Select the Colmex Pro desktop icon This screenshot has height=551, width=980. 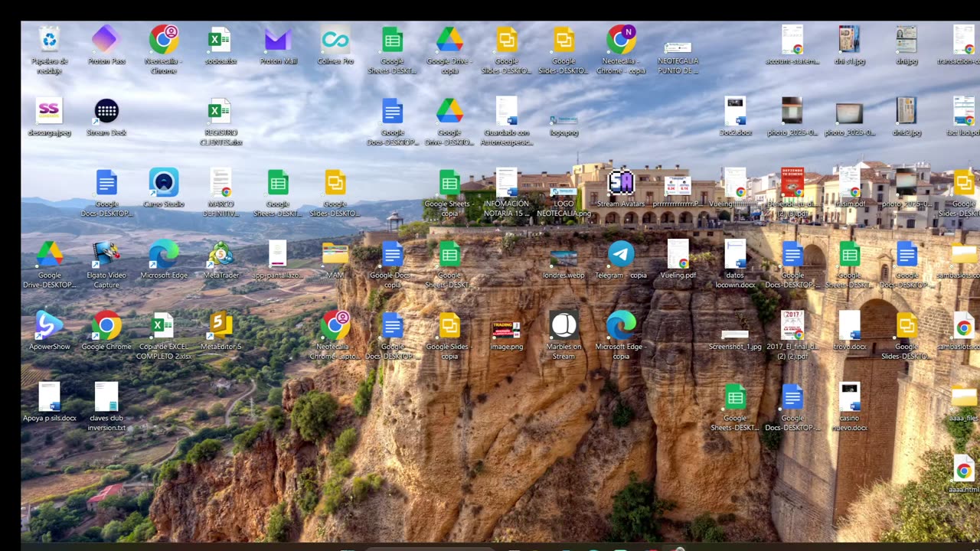pyautogui.click(x=335, y=40)
